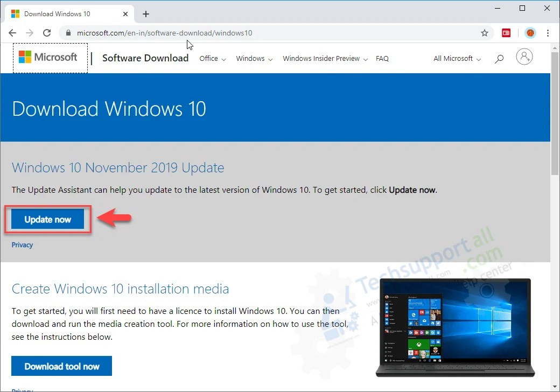Open a new tab with plus button

click(146, 14)
